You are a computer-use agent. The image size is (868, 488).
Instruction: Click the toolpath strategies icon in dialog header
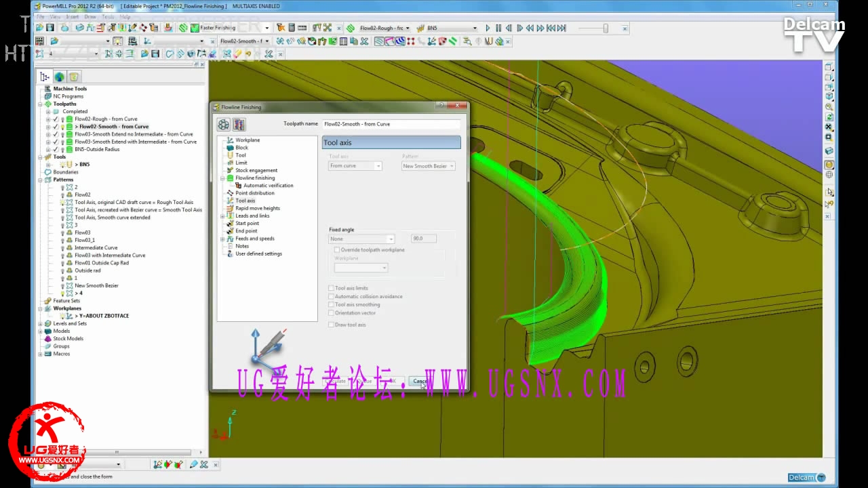[223, 124]
